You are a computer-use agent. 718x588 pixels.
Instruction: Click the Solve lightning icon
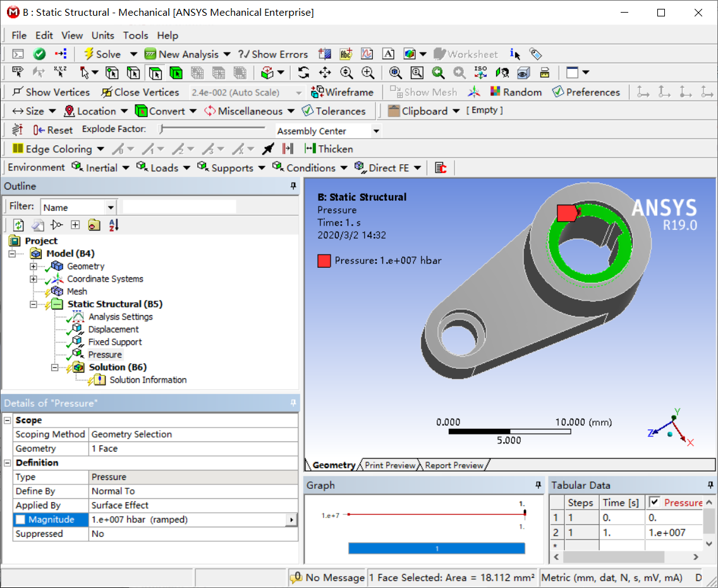pyautogui.click(x=89, y=54)
